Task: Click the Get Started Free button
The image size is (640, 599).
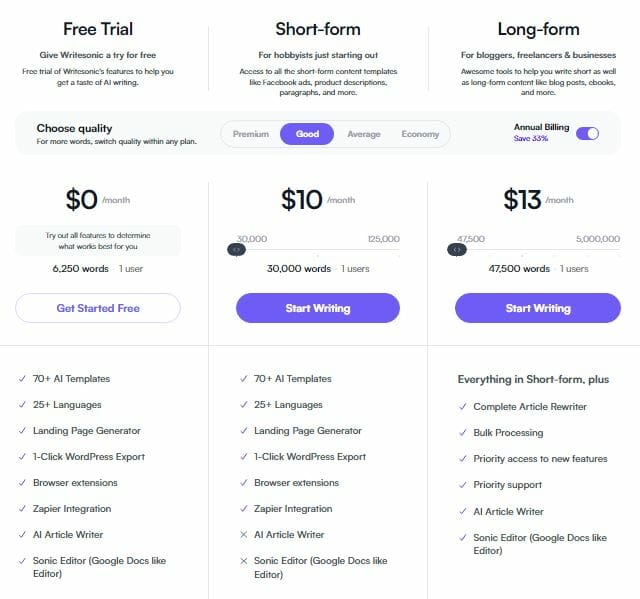Action: pyautogui.click(x=98, y=308)
